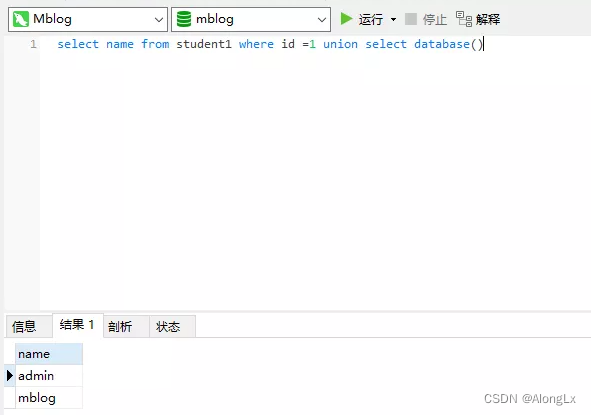This screenshot has height=415, width=591.
Task: Click line number 1 in the gutter
Action: 34,44
